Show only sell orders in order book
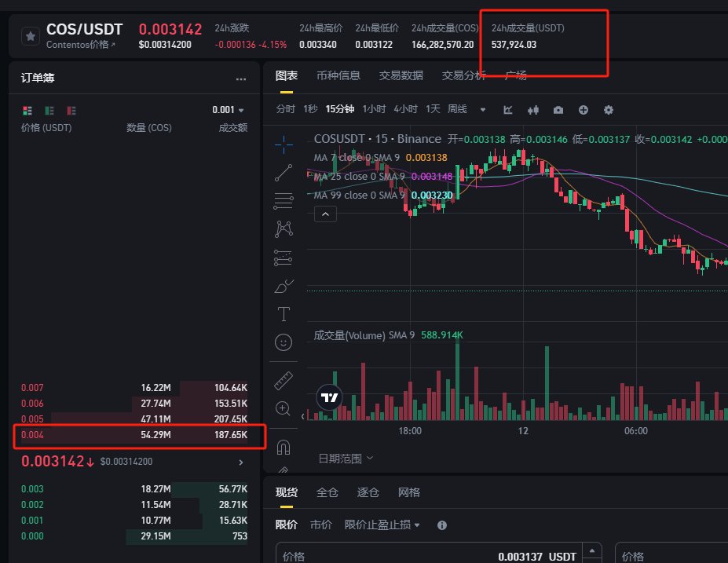This screenshot has width=728, height=563. [71, 111]
